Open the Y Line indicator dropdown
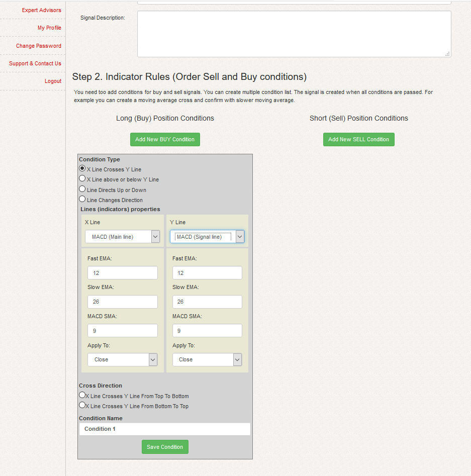 (207, 237)
